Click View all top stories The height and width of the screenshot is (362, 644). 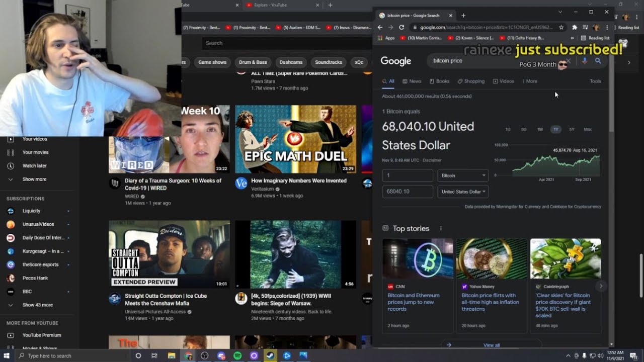(x=492, y=345)
